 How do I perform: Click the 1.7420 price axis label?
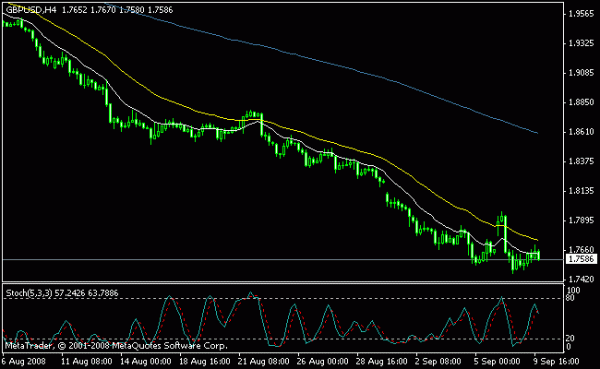(582, 279)
